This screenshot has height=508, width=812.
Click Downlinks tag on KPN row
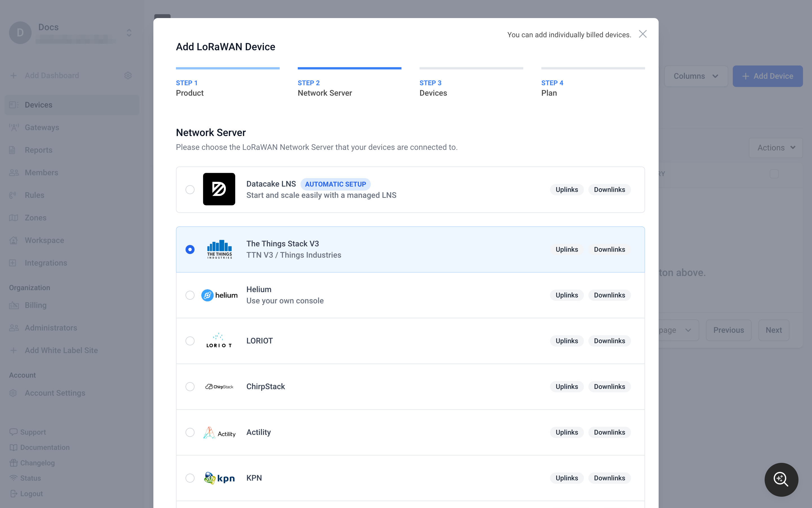click(609, 478)
